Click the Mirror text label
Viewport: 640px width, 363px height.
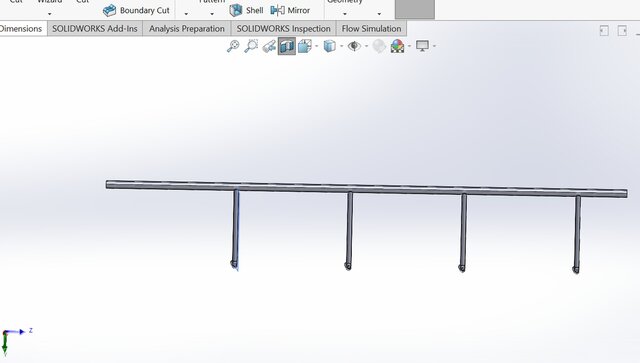pyautogui.click(x=299, y=11)
